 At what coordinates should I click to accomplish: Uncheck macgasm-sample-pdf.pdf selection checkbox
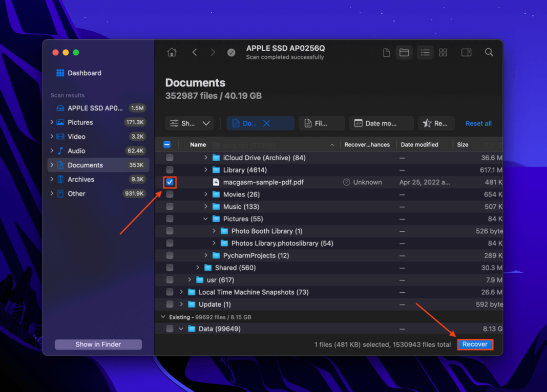(x=170, y=182)
